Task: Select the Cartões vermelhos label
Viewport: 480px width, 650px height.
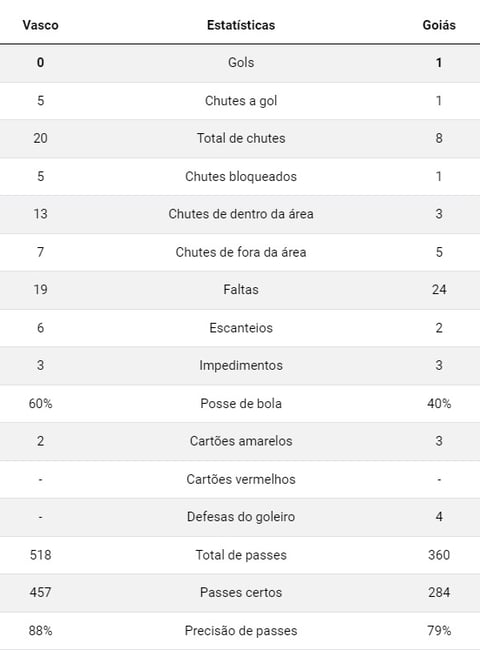Action: coord(241,479)
